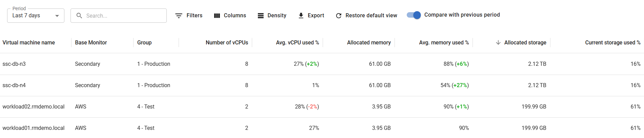This screenshot has width=644, height=138.
Task: Click the Density lines icon
Action: [261, 16]
